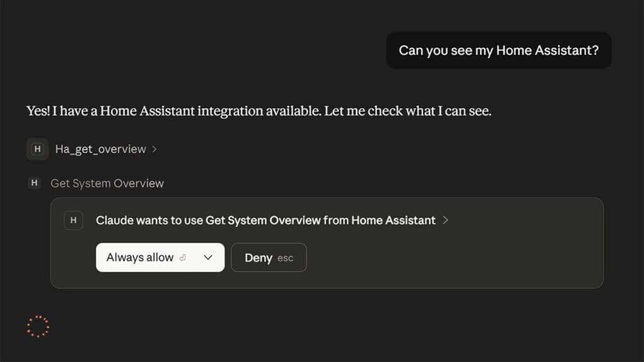Click the H icon beside Get System Overview
Screen dimensions: 644x362
click(35, 183)
